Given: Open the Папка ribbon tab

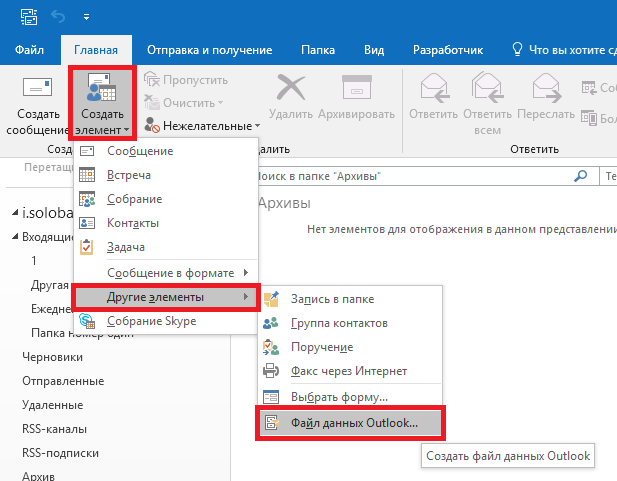Looking at the screenshot, I should [318, 50].
